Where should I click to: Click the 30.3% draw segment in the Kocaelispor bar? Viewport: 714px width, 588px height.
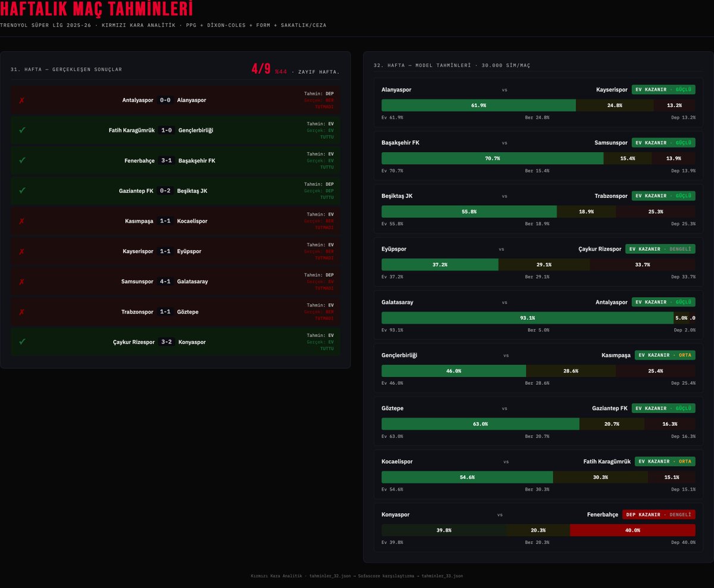click(600, 477)
